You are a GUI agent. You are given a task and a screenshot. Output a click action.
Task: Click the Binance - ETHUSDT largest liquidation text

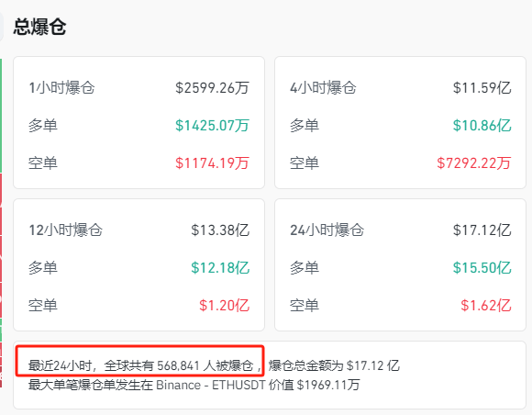tap(211, 385)
